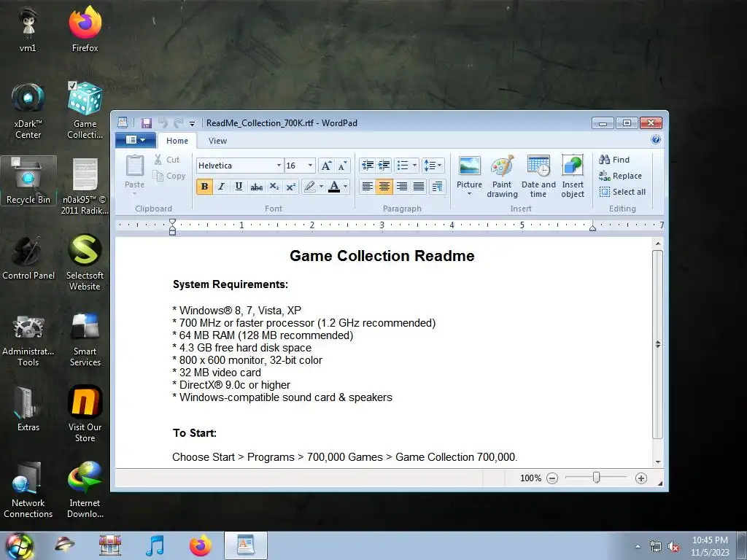Open the line spacing dropdown
Image resolution: width=747 pixels, height=560 pixels.
coord(433,166)
